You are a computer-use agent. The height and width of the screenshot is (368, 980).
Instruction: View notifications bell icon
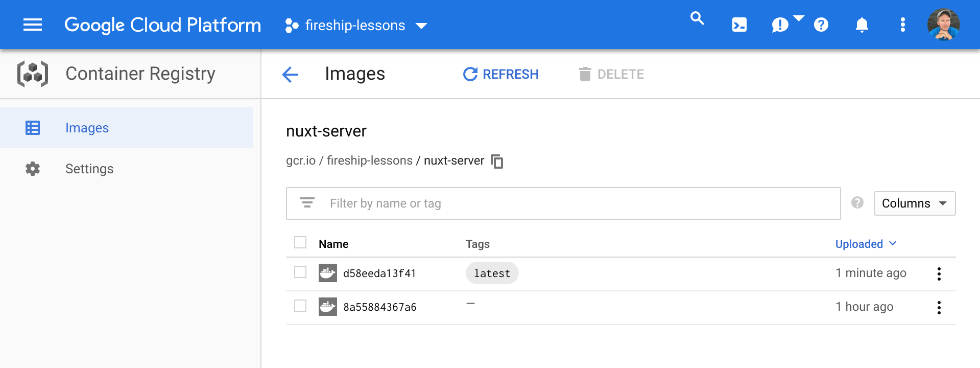[x=861, y=24]
